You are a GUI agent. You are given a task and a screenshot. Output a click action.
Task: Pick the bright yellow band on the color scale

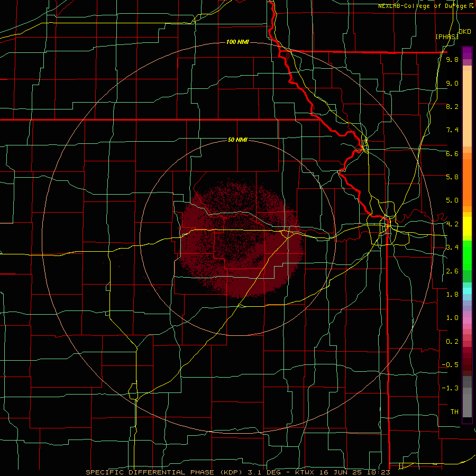point(467,226)
